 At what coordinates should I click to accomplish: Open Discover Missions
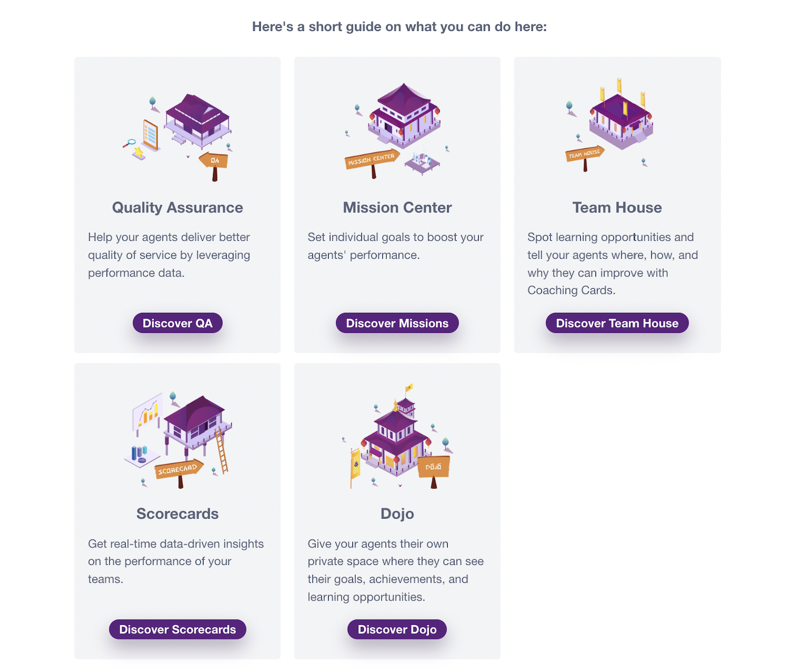[397, 323]
